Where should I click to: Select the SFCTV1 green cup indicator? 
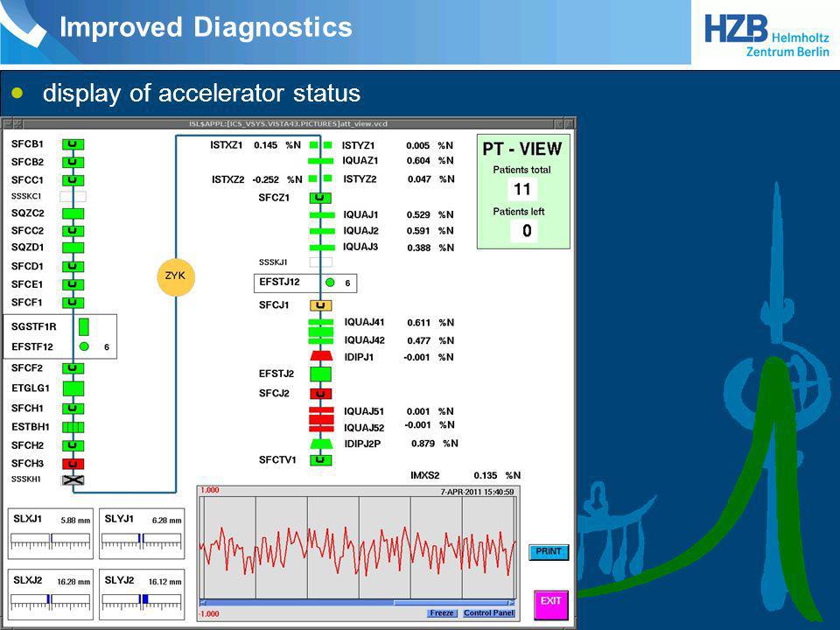[320, 460]
